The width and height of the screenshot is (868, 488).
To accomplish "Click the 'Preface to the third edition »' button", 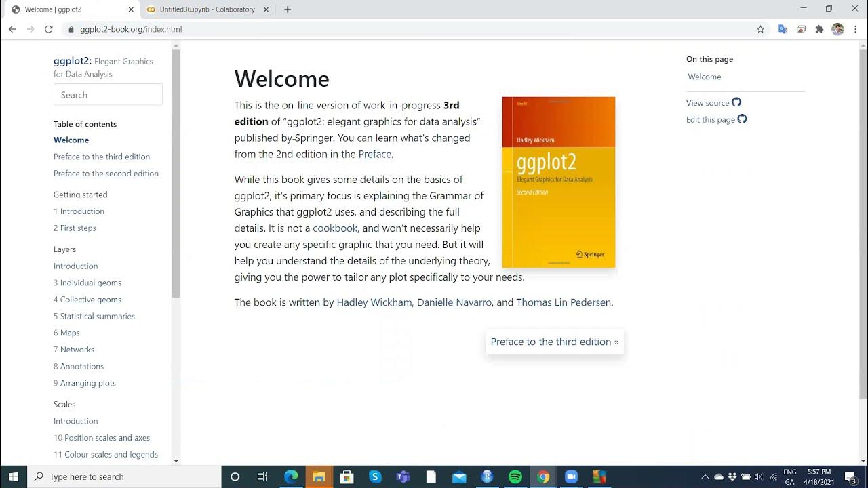I will coord(555,342).
